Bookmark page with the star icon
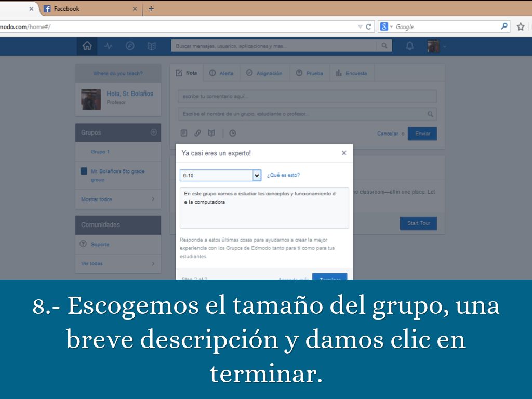Image resolution: width=532 pixels, height=399 pixels. coord(521,26)
